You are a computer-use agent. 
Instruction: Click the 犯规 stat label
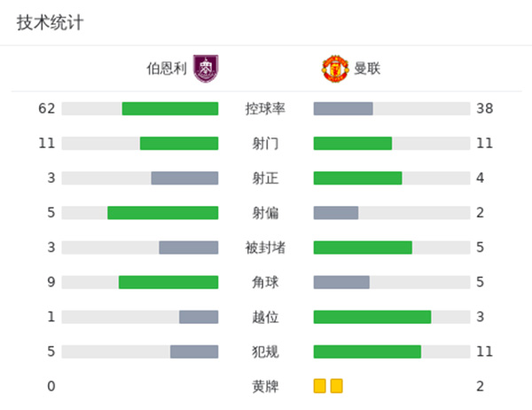coord(265,351)
